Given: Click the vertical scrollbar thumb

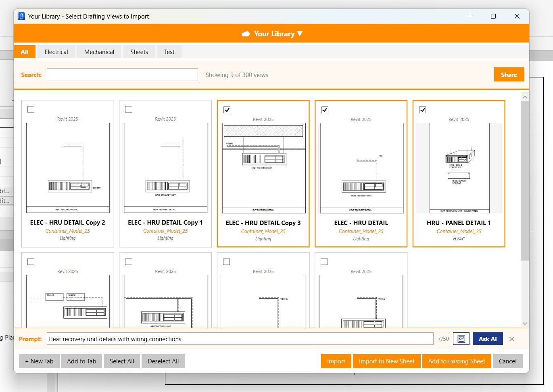Looking at the screenshot, I should pyautogui.click(x=525, y=181).
